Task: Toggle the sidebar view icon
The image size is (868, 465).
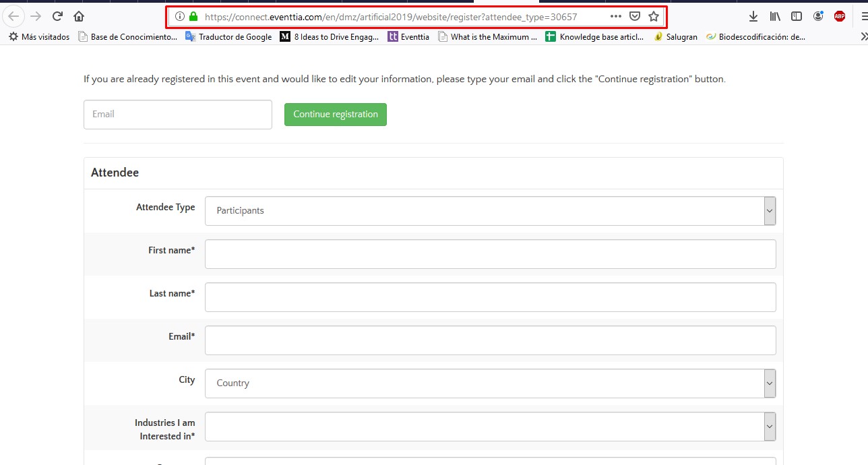Action: (x=797, y=16)
